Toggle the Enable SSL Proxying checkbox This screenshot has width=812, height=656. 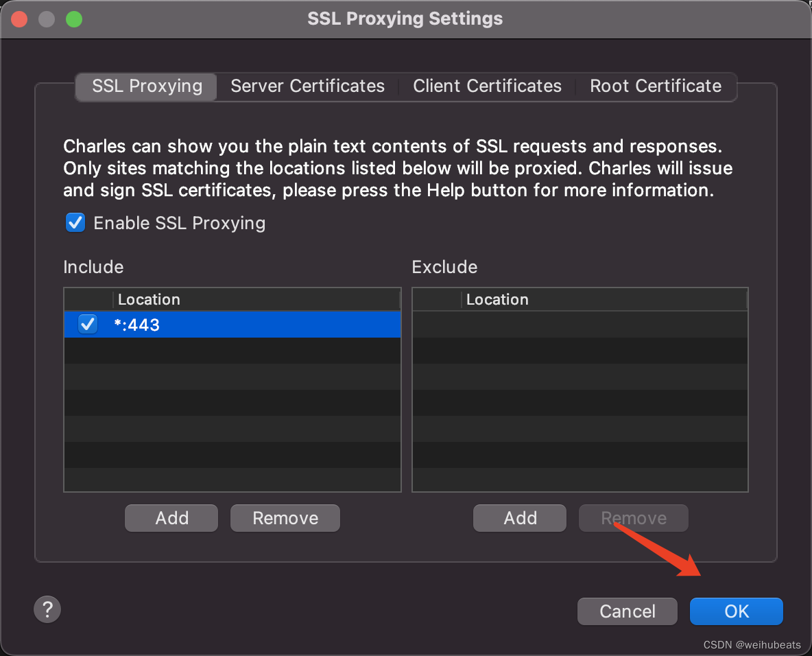75,223
